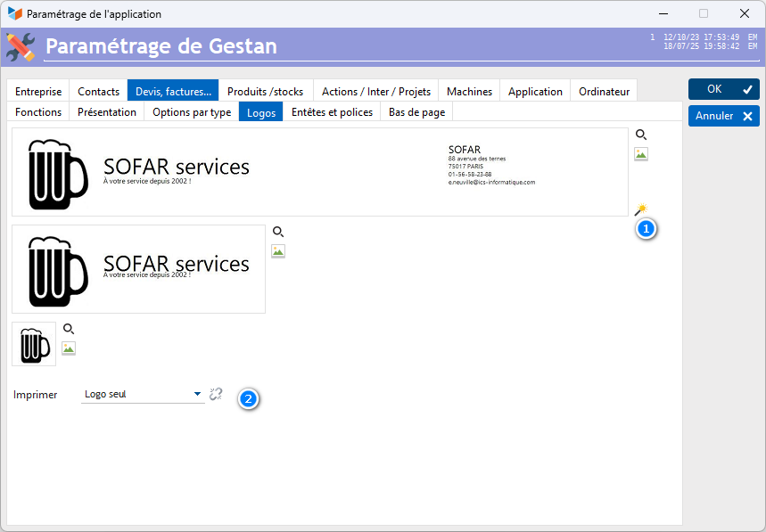This screenshot has height=532, width=766.
Task: Confirm settings with the OK button
Action: [723, 89]
